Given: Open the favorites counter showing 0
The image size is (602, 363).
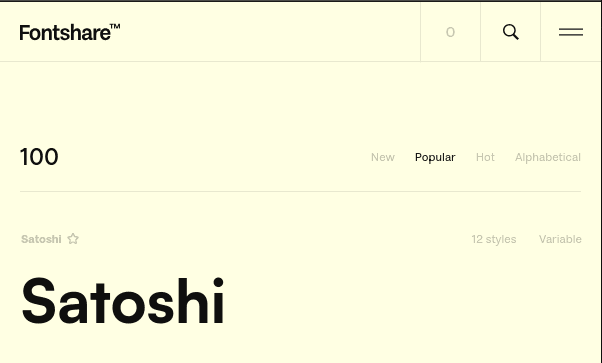Looking at the screenshot, I should pos(450,32).
